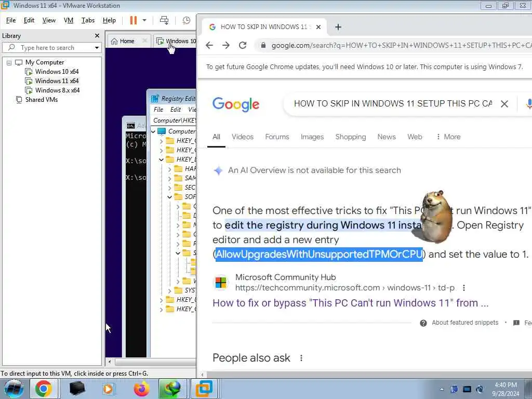532x399 pixels.
Task: Click the Google search query field
Action: point(393,103)
